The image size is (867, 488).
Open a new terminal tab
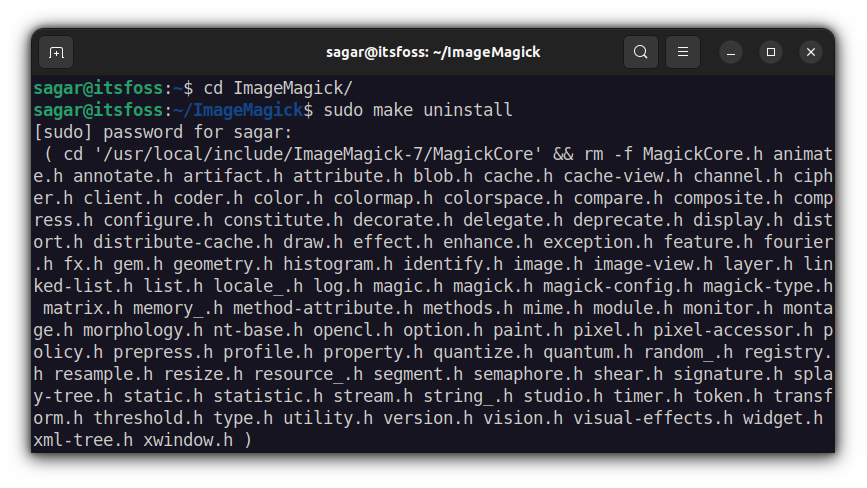56,53
